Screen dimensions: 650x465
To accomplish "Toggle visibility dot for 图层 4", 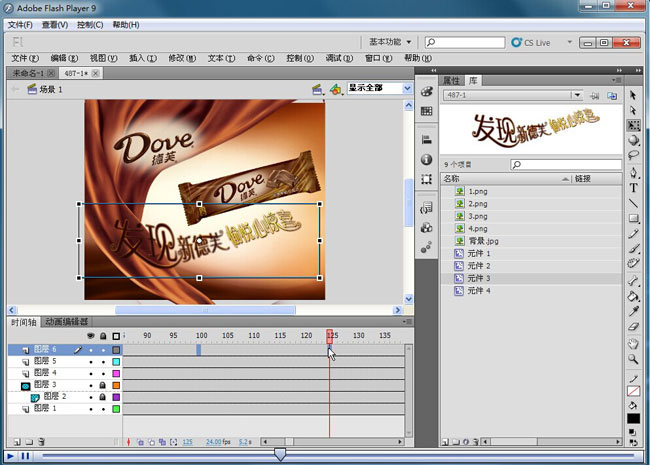I will tap(91, 373).
